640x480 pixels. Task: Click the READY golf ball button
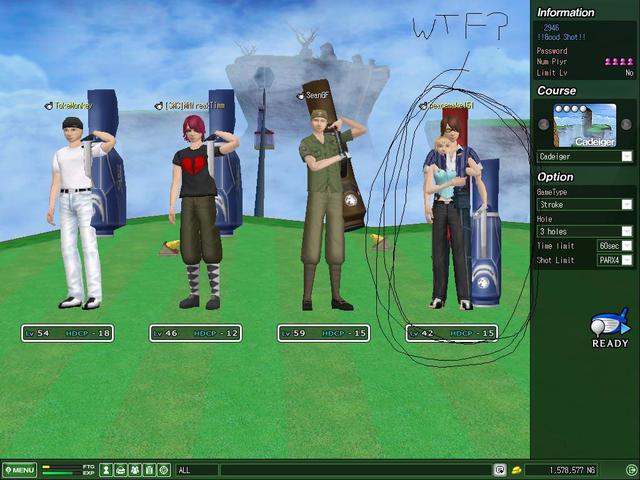point(609,328)
